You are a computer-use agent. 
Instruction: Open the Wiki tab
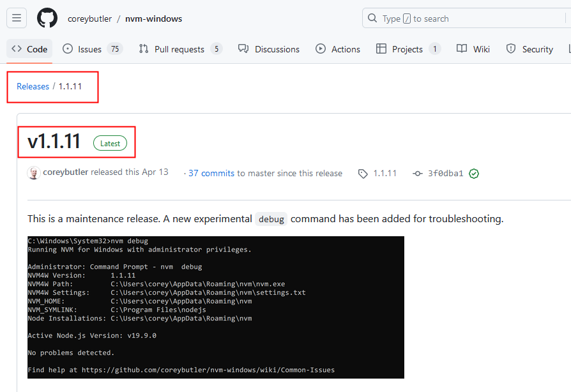(473, 49)
